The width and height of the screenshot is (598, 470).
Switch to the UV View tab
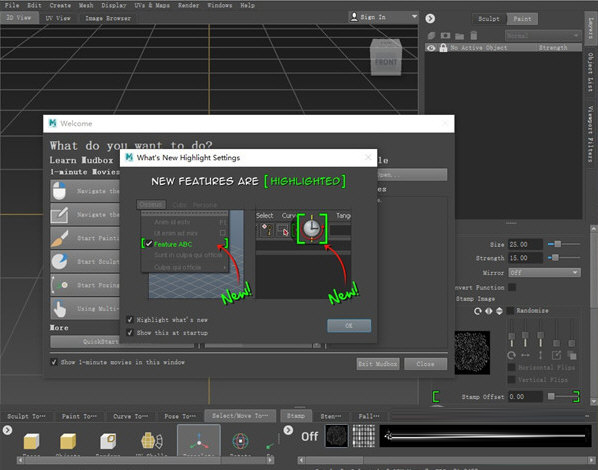click(58, 18)
